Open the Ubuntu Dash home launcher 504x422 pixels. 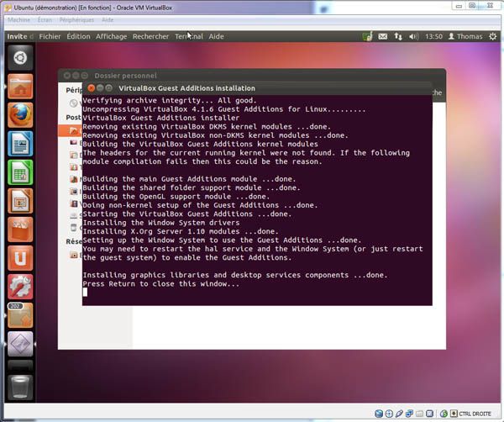[x=20, y=58]
